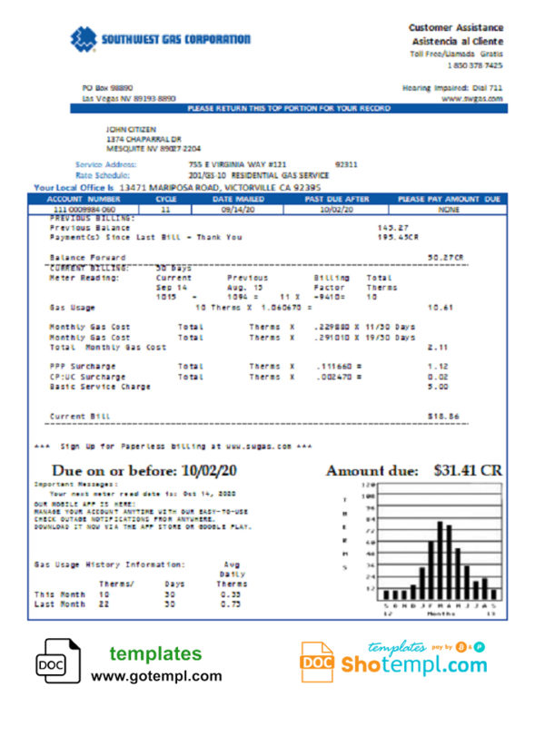Select the NONE amount due cell
Image resolution: width=545 pixels, height=756 pixels.
[x=449, y=210]
